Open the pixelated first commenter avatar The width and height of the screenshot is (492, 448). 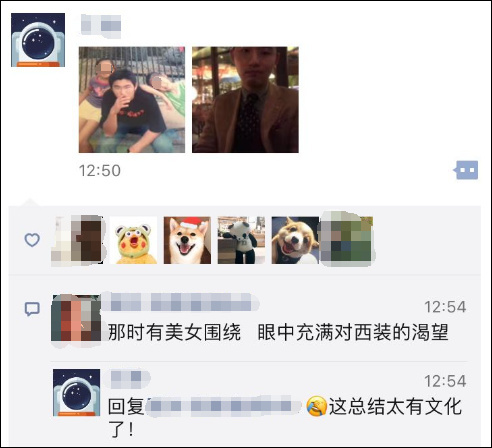coord(76,318)
